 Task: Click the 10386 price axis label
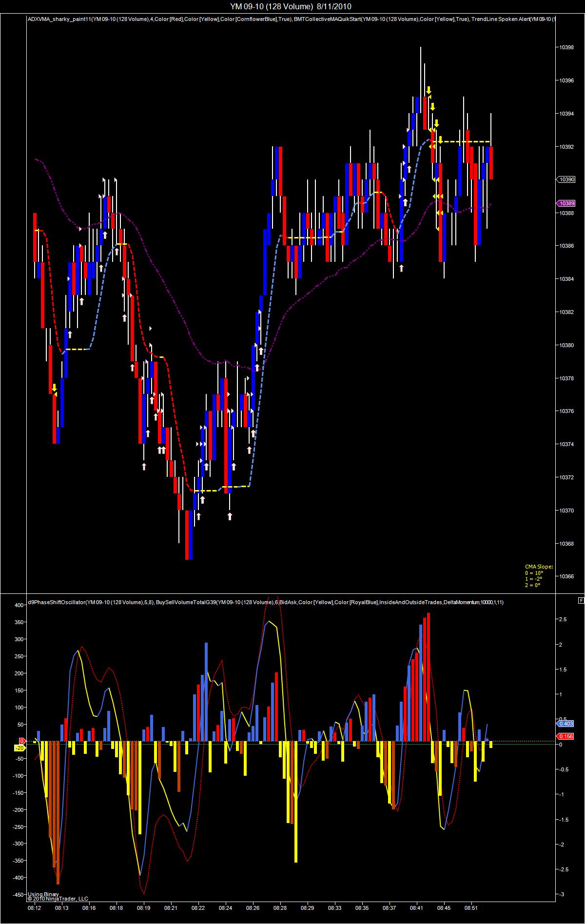point(566,246)
